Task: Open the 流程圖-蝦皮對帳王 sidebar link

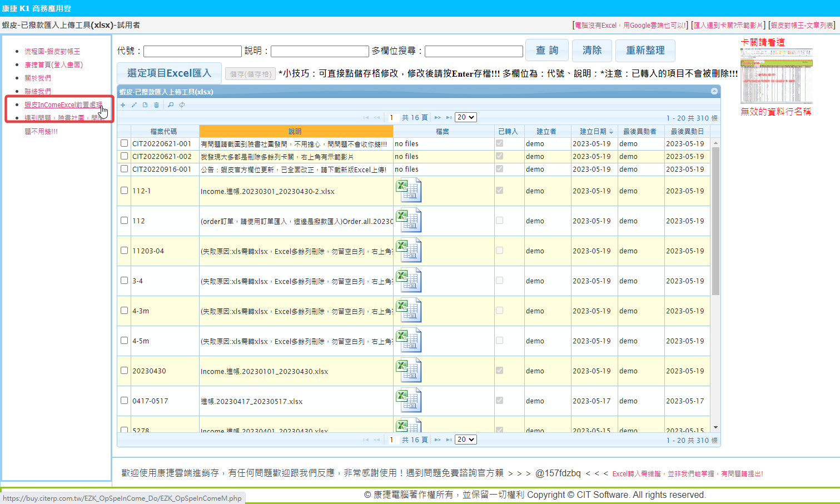Action: pos(52,51)
